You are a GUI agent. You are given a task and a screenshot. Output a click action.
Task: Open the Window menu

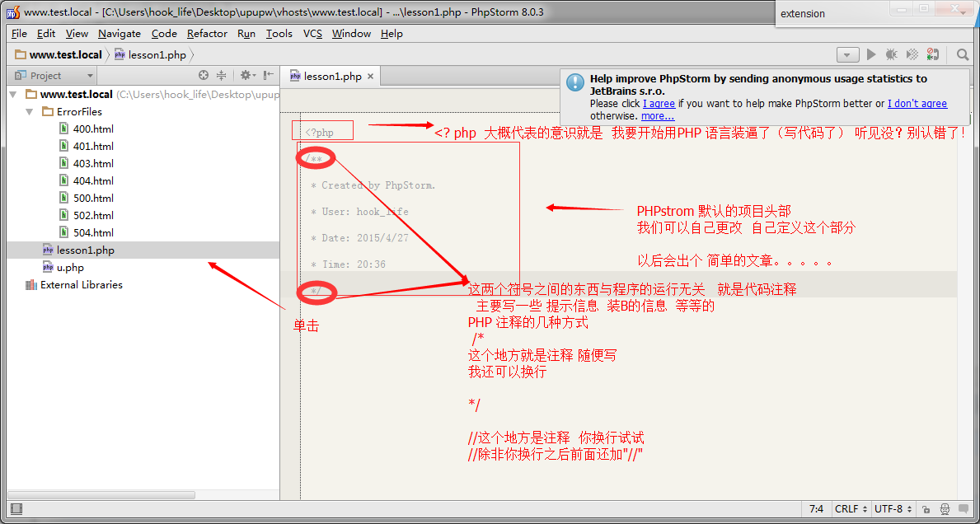tap(351, 34)
